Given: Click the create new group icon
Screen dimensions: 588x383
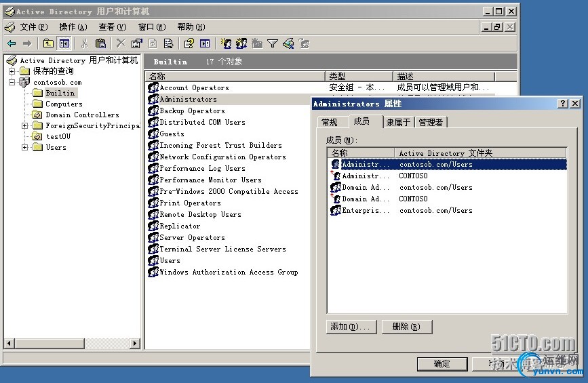Looking at the screenshot, I should [x=241, y=43].
